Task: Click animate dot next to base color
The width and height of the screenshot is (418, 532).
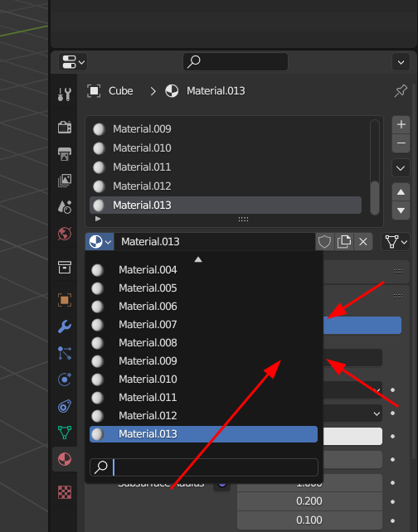Action: click(393, 437)
